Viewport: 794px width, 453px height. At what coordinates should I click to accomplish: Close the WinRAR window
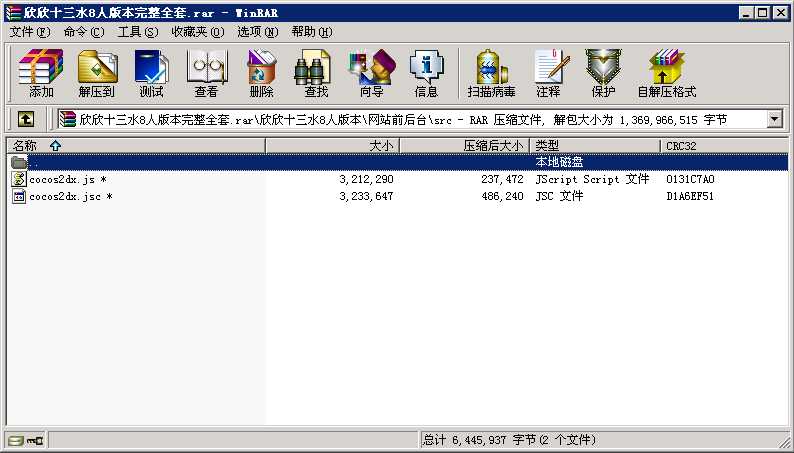[780, 13]
